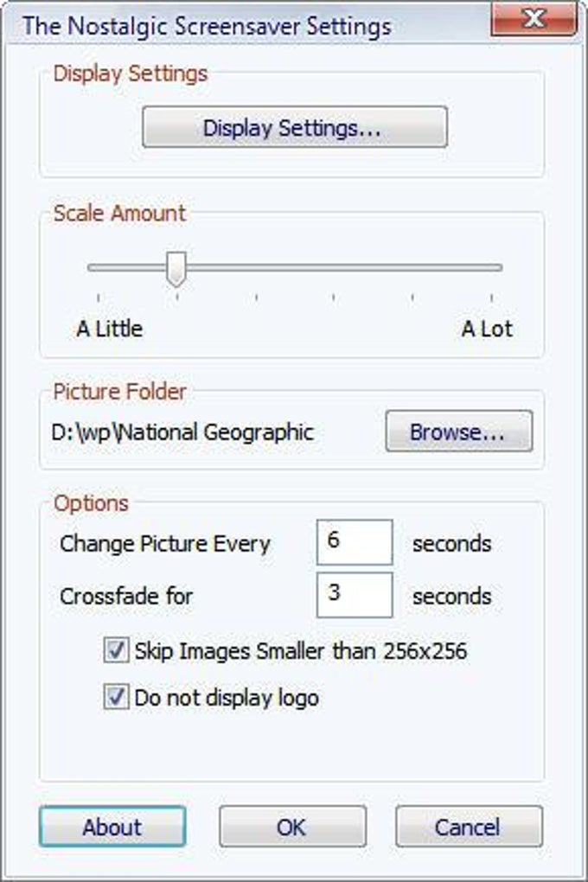
Task: Open the Display Settings dialog button
Action: coord(294,128)
